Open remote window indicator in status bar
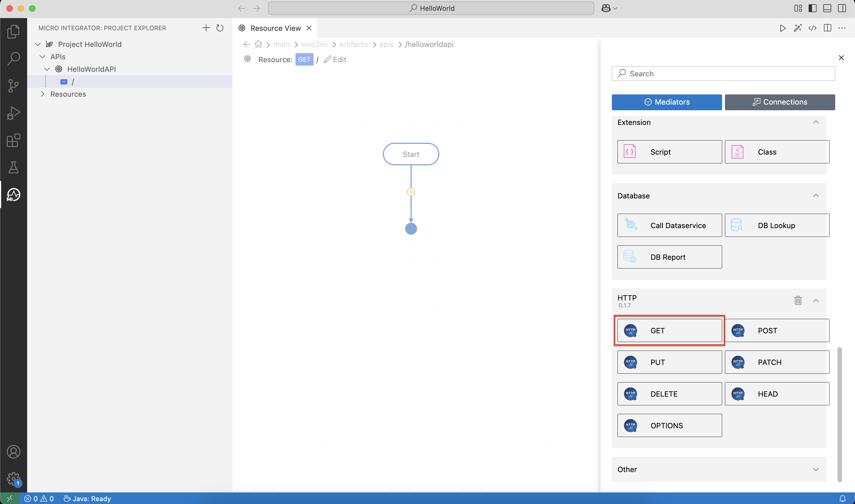Image resolution: width=855 pixels, height=504 pixels. point(10,499)
